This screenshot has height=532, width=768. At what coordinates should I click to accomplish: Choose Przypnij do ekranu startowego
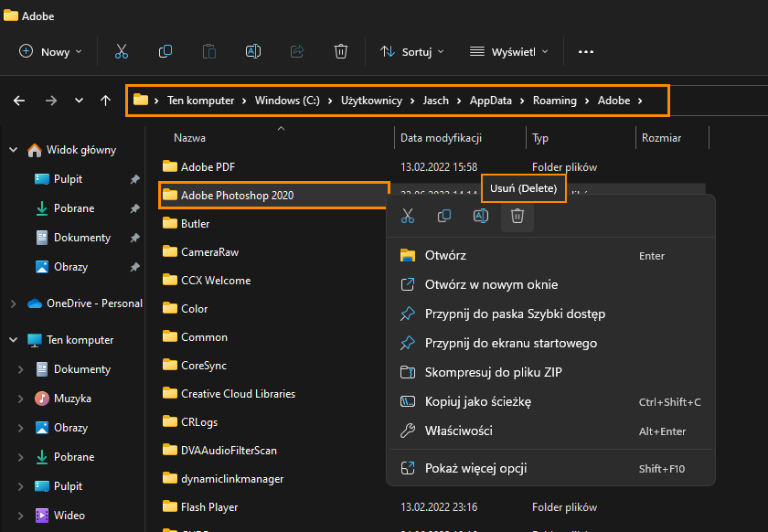(x=551, y=343)
